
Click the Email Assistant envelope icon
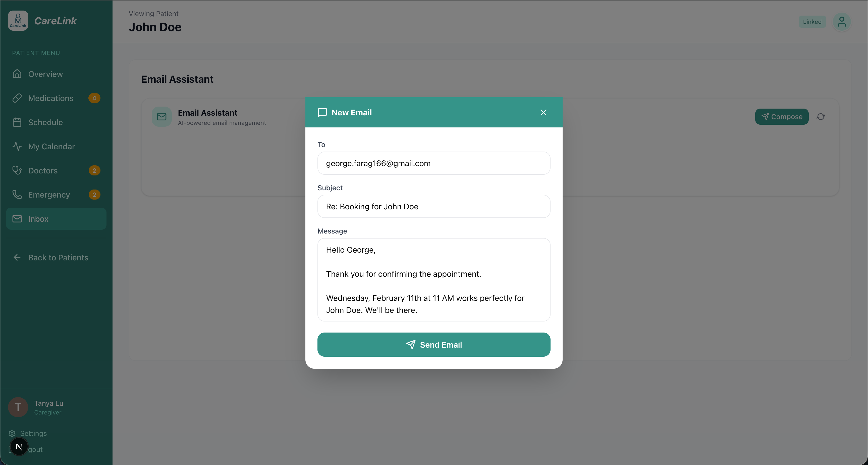pos(161,117)
